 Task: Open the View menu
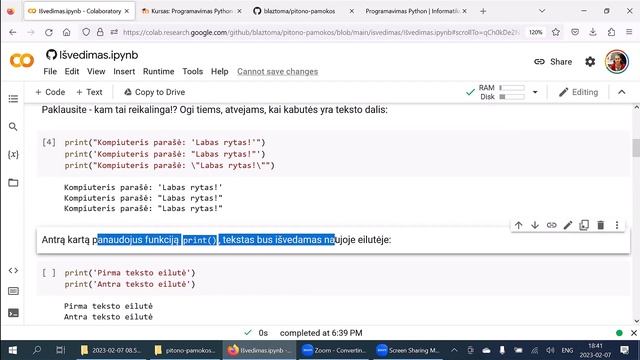tap(96, 71)
